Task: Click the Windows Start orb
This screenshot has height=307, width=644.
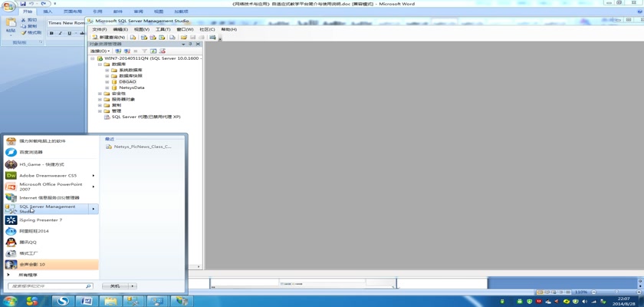Action: coord(9,301)
